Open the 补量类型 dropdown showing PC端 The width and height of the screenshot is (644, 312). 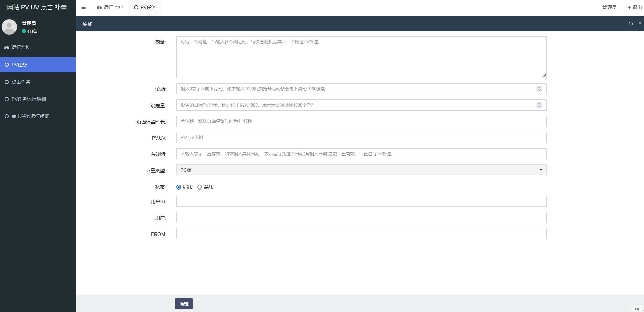coord(361,170)
